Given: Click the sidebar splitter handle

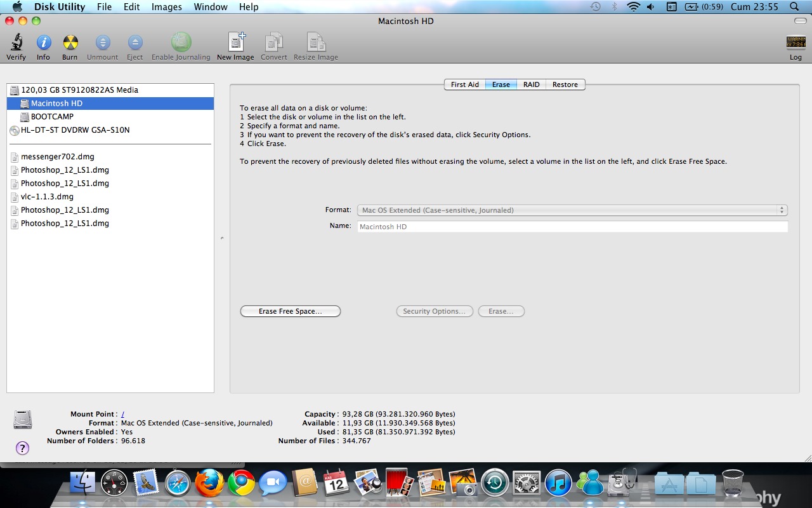Looking at the screenshot, I should (x=222, y=238).
